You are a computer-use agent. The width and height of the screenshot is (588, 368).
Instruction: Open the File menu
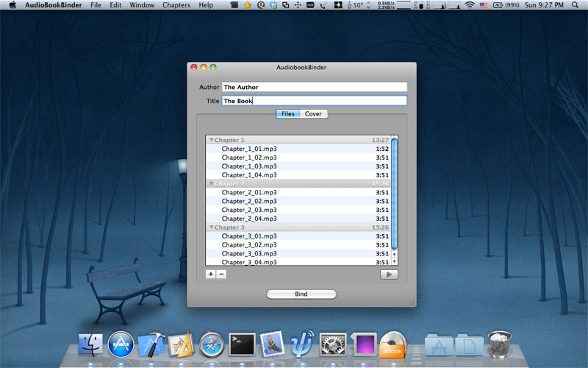click(x=96, y=5)
